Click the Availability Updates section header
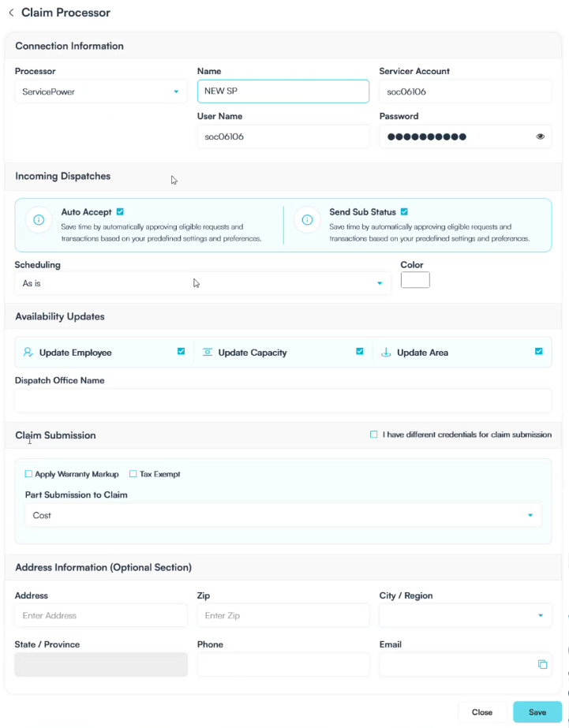Image resolution: width=569 pixels, height=728 pixels. pos(60,316)
